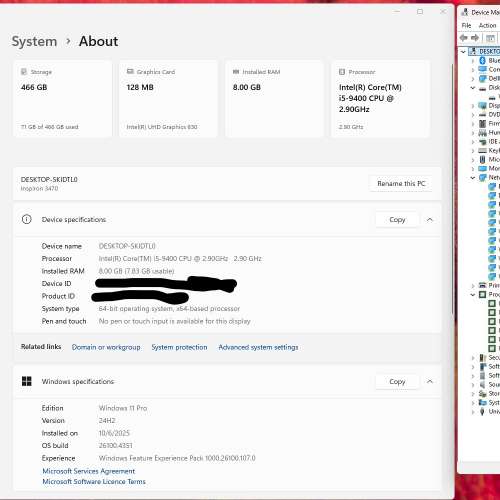The height and width of the screenshot is (500, 500).
Task: Go back to System in breadcrumb
Action: [x=34, y=42]
